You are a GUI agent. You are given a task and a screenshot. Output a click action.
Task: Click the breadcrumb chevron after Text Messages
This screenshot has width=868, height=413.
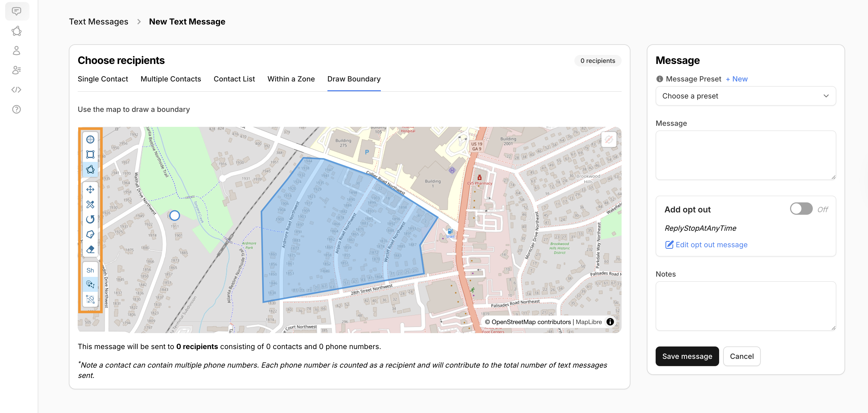pos(139,22)
